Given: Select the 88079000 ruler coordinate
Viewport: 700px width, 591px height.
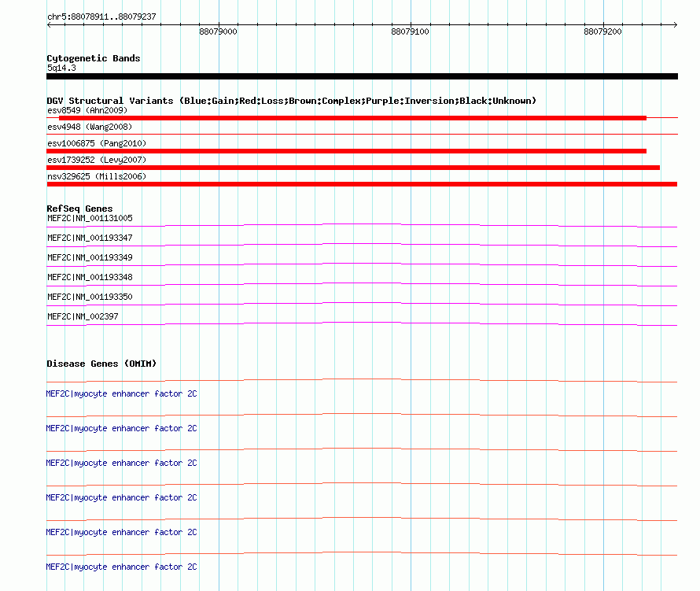Looking at the screenshot, I should coord(218,31).
